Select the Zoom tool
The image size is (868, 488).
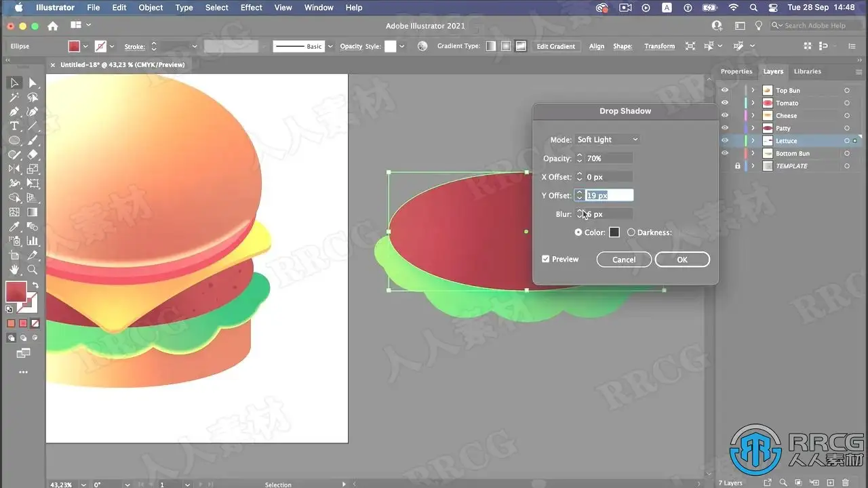33,270
